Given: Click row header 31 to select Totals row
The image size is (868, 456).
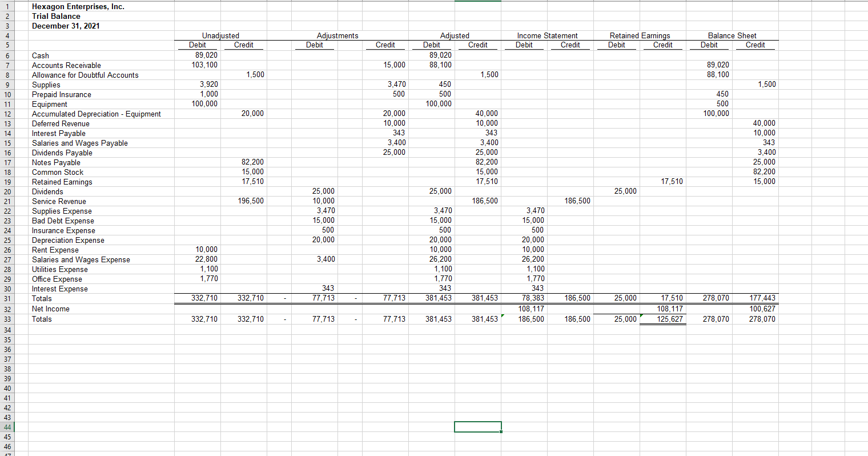Looking at the screenshot, I should point(8,298).
